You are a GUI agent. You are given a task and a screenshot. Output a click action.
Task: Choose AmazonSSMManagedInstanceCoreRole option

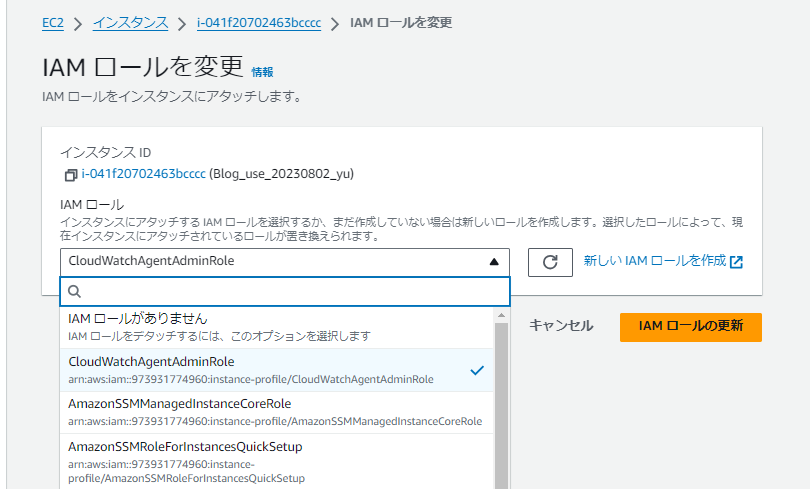click(276, 412)
